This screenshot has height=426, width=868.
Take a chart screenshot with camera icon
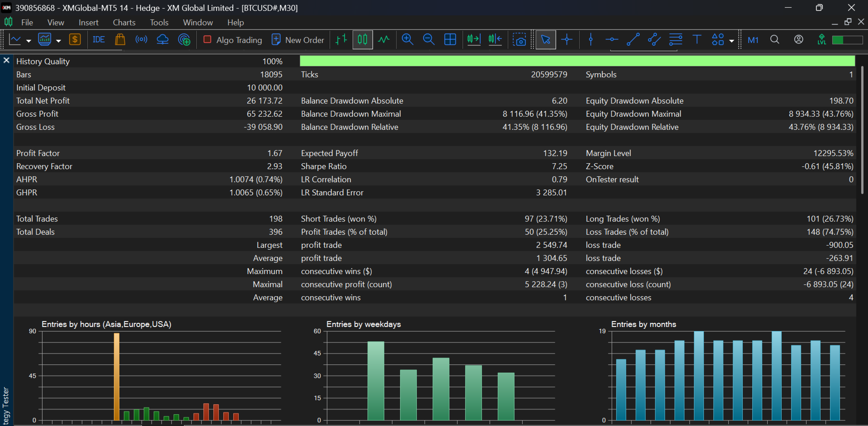tap(519, 40)
